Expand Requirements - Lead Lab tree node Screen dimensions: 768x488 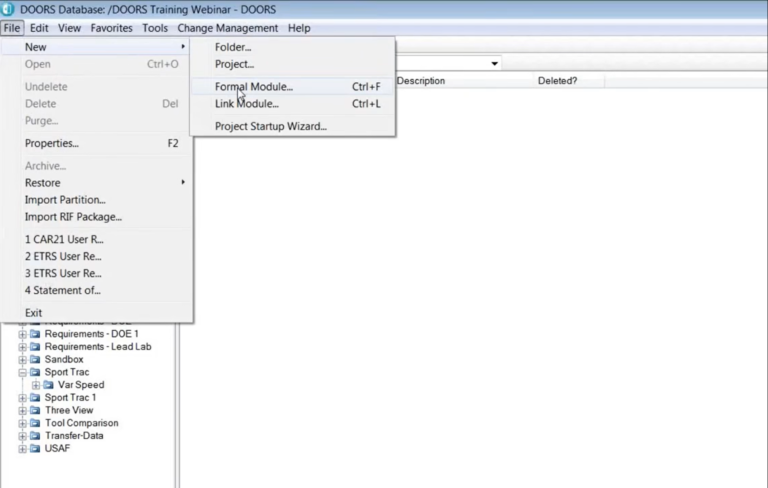point(23,347)
